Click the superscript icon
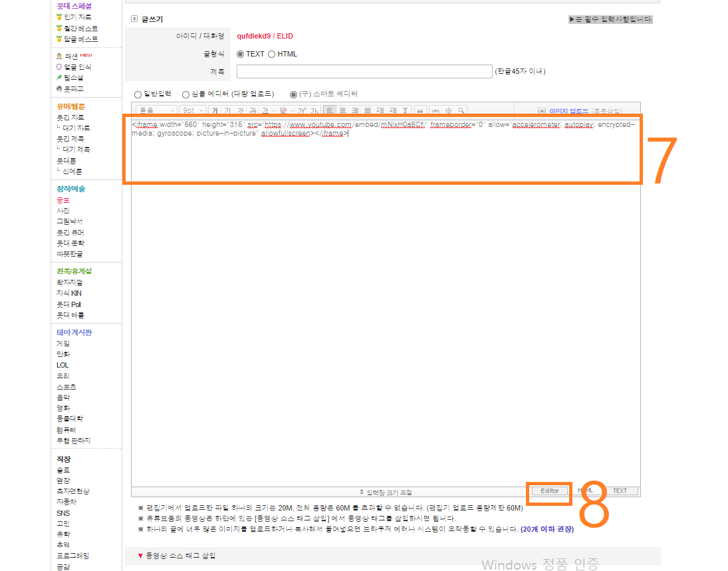728x571 pixels. pos(302,110)
